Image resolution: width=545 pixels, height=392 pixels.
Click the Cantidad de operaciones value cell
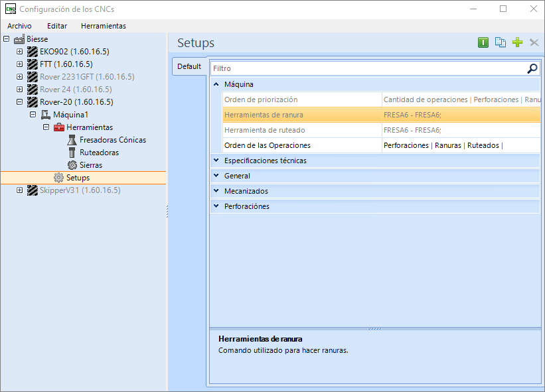[461, 99]
